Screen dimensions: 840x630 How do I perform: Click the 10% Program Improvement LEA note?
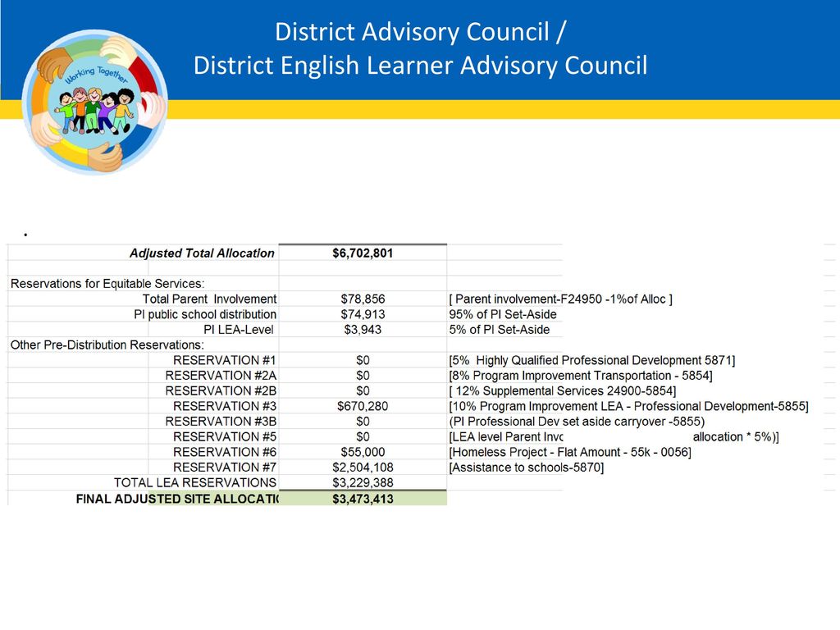[x=628, y=406]
